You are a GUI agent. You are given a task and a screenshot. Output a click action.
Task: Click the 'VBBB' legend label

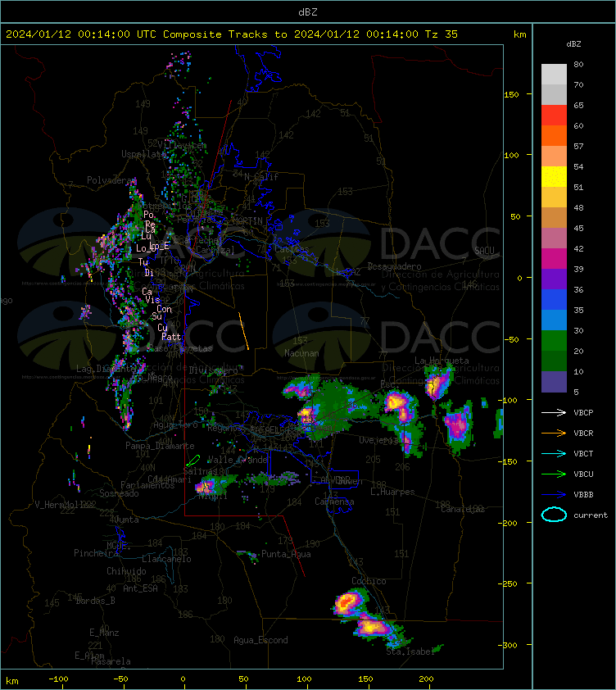pos(583,495)
